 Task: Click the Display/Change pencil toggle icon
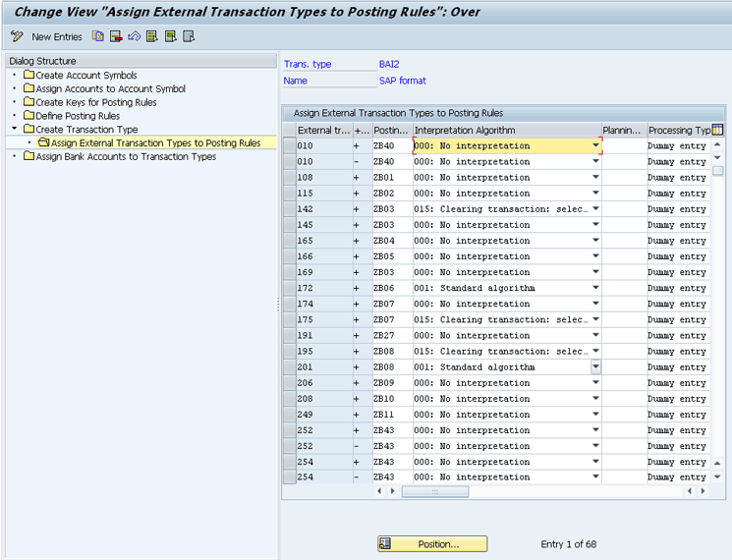pos(17,36)
